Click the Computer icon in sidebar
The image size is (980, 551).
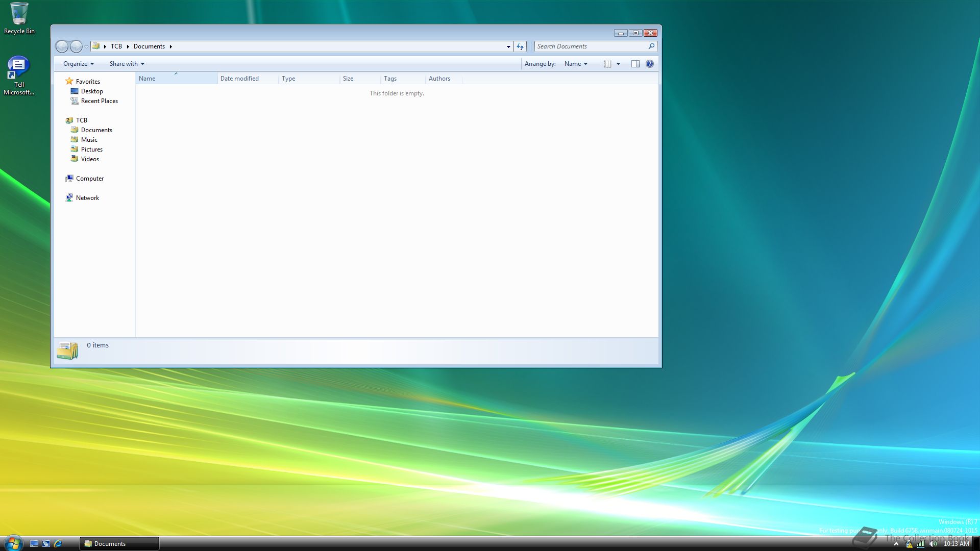point(69,178)
